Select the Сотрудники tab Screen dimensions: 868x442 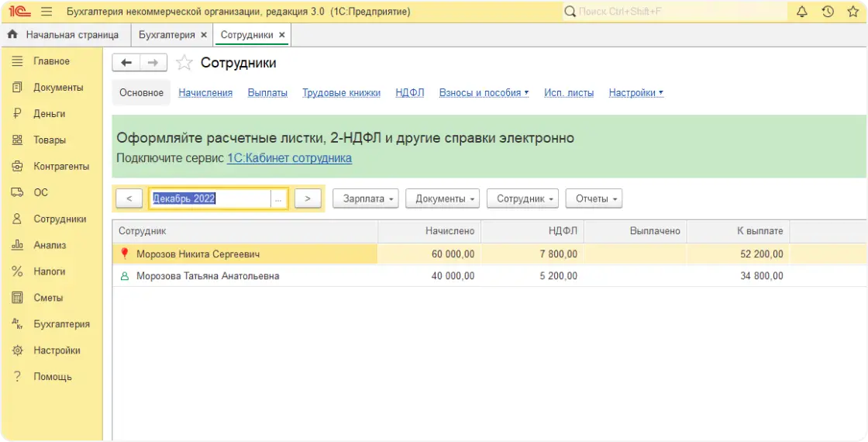click(247, 35)
